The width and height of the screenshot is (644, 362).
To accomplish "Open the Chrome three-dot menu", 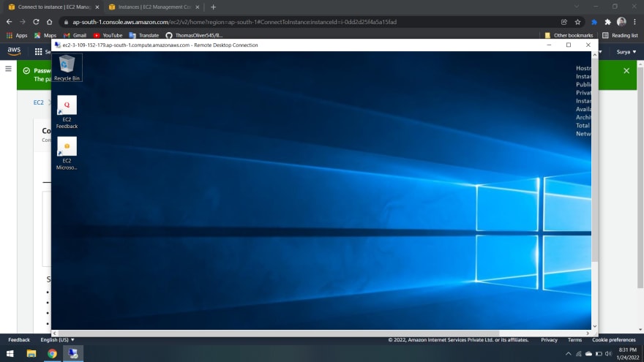I will (634, 22).
